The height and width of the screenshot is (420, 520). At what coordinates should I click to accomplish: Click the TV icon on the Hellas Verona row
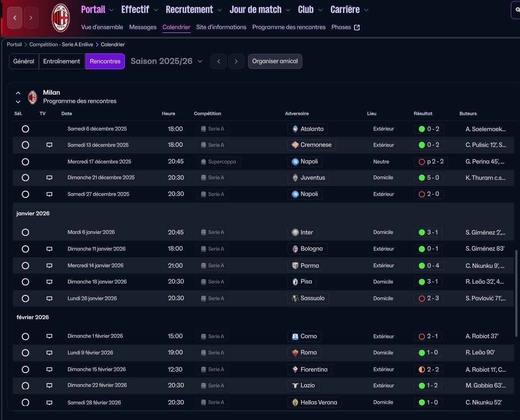(x=49, y=402)
